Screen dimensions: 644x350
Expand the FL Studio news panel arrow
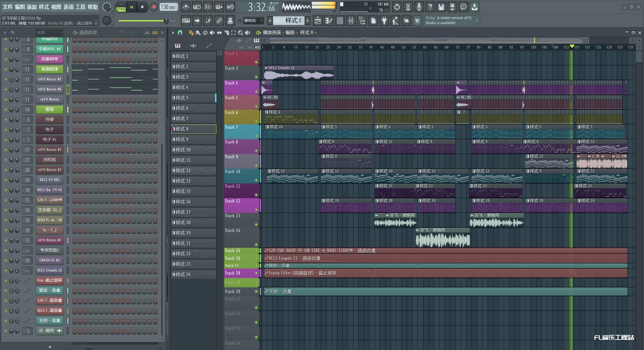tap(477, 21)
